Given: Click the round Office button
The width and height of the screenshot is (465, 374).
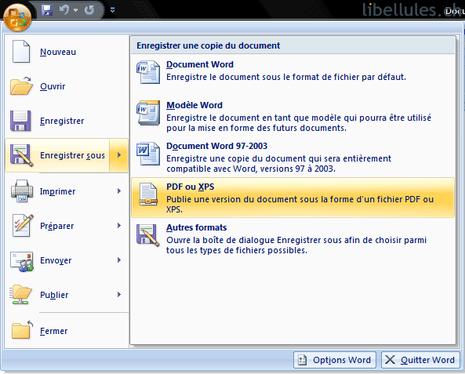Looking at the screenshot, I should click(17, 17).
